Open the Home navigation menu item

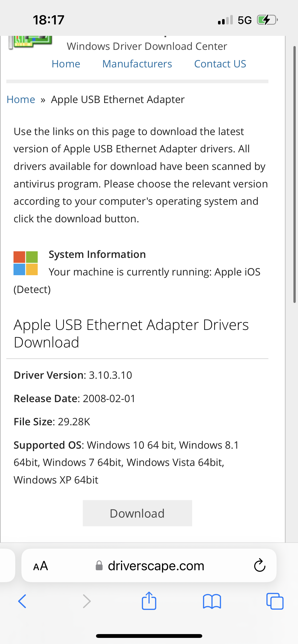pyautogui.click(x=66, y=64)
